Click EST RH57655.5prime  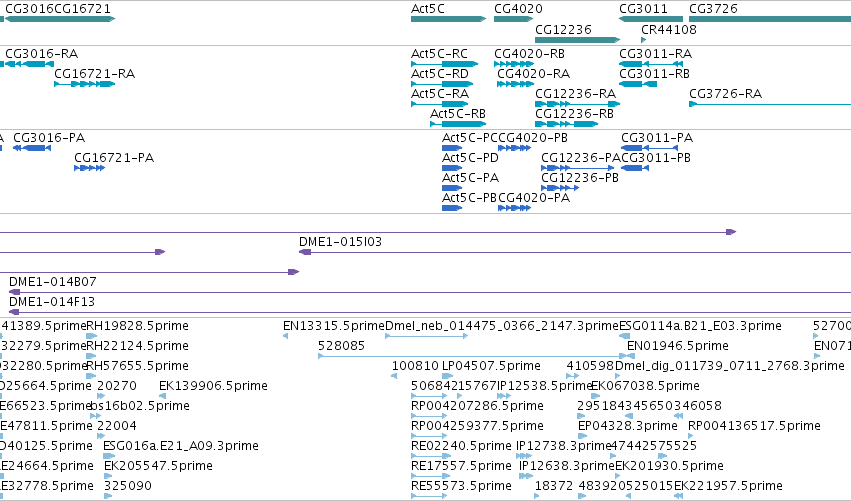(x=91, y=377)
